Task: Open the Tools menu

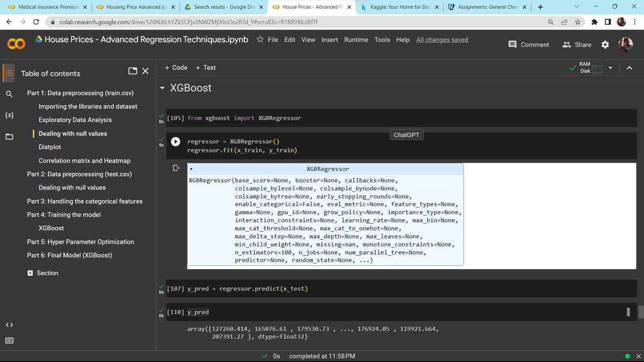Action: point(382,40)
